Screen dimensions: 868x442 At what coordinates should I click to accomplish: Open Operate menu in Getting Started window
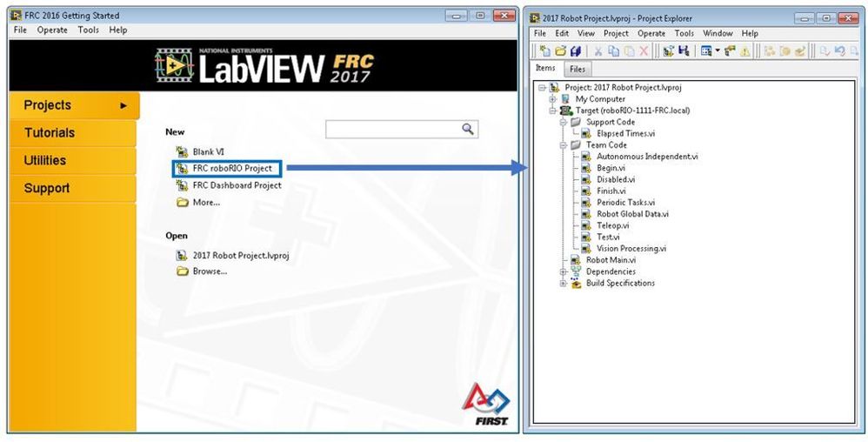[x=52, y=30]
